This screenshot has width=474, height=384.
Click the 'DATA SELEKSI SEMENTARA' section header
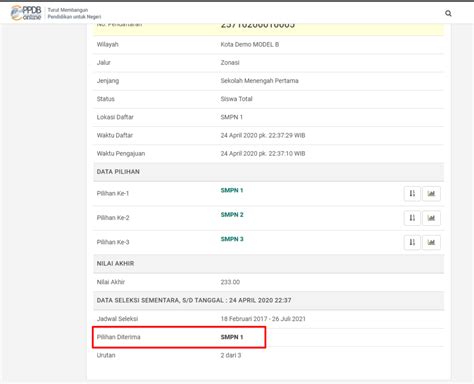click(269, 300)
